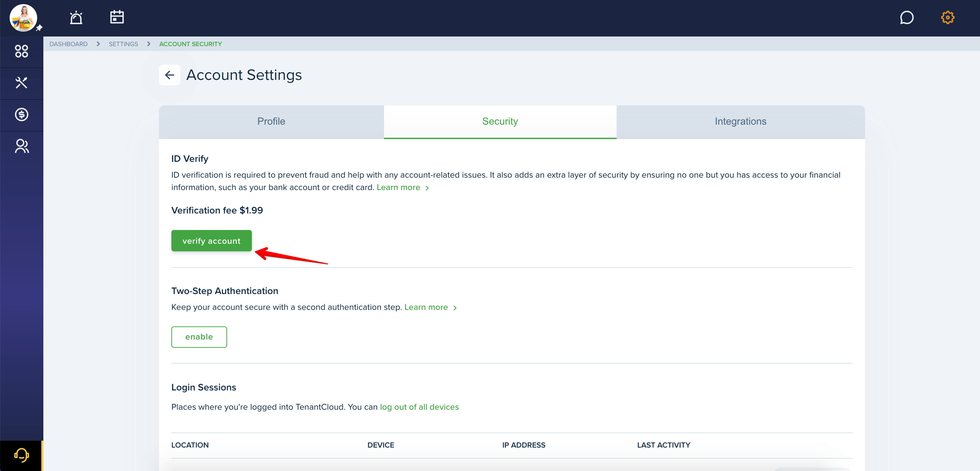
Task: Go to SETTINGS breadcrumb
Action: tap(123, 44)
